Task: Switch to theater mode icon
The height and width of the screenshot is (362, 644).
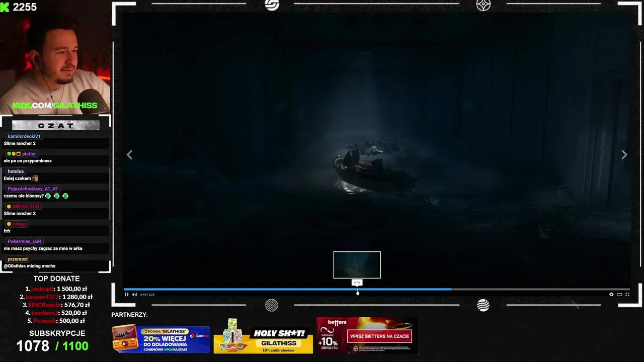Action: [x=619, y=295]
